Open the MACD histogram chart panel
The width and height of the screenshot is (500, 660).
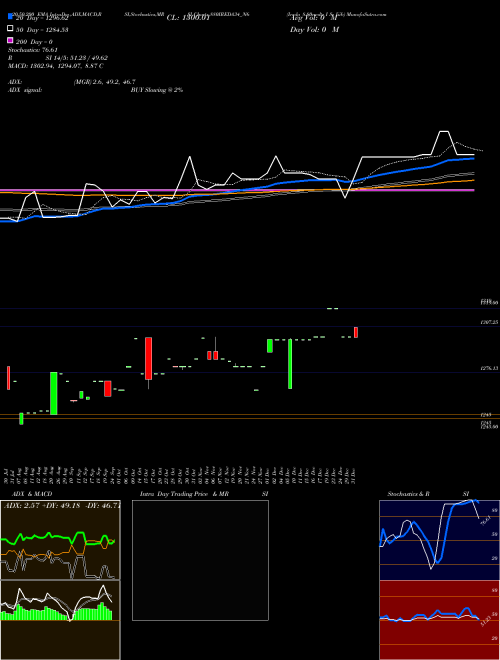coord(60,620)
